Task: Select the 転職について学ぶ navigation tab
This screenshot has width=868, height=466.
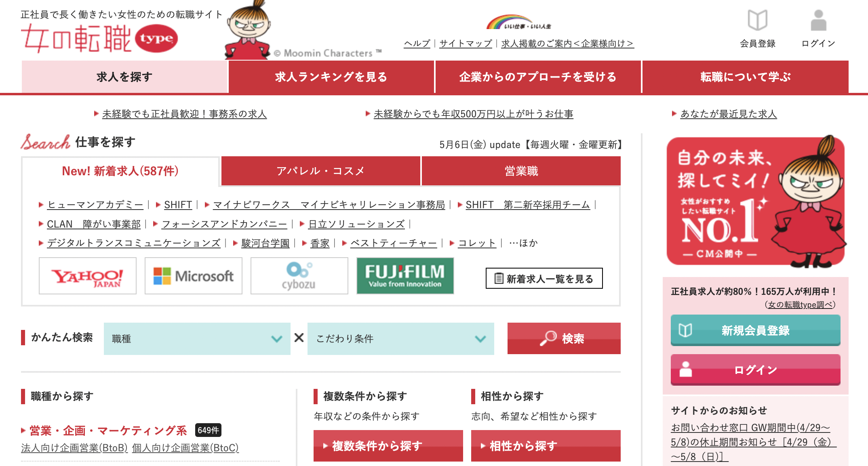Action: [746, 77]
